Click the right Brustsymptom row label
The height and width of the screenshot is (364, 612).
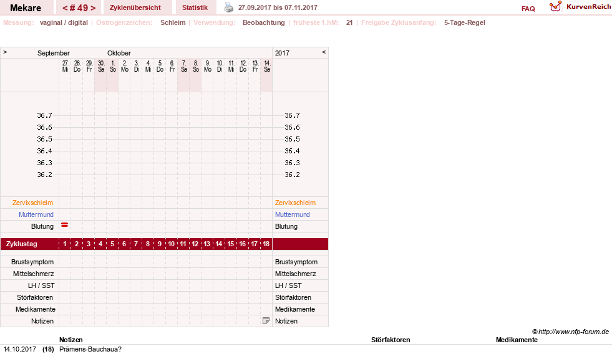pyautogui.click(x=296, y=262)
